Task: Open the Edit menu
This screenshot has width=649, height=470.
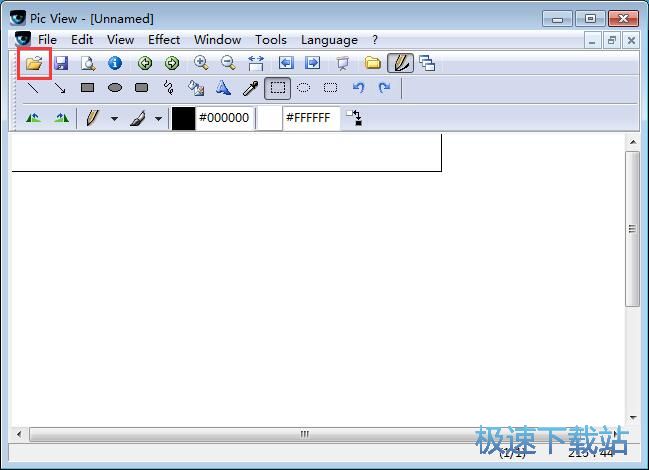Action: pos(82,40)
